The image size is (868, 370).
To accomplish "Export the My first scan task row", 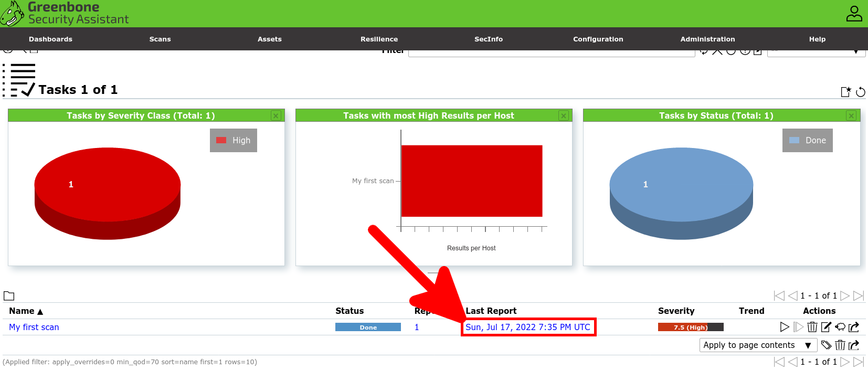I will [854, 327].
